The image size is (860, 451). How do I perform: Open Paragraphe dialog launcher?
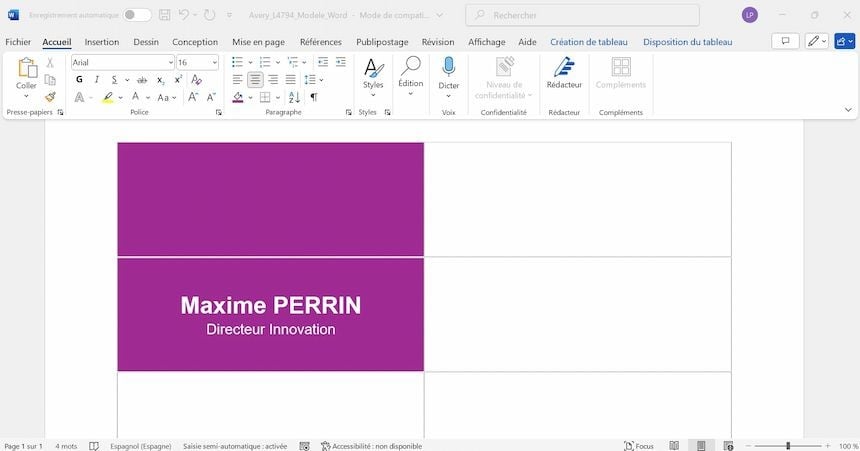point(348,112)
